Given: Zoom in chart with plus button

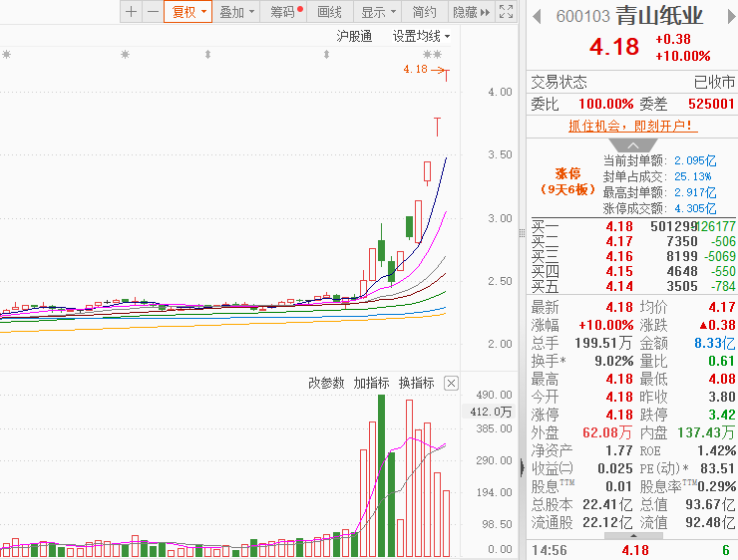Looking at the screenshot, I should click(x=132, y=12).
